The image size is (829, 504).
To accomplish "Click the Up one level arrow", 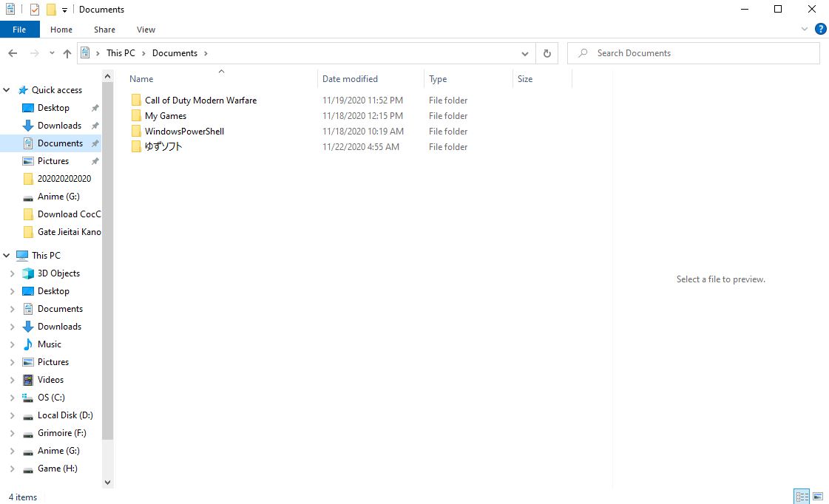I will [67, 53].
